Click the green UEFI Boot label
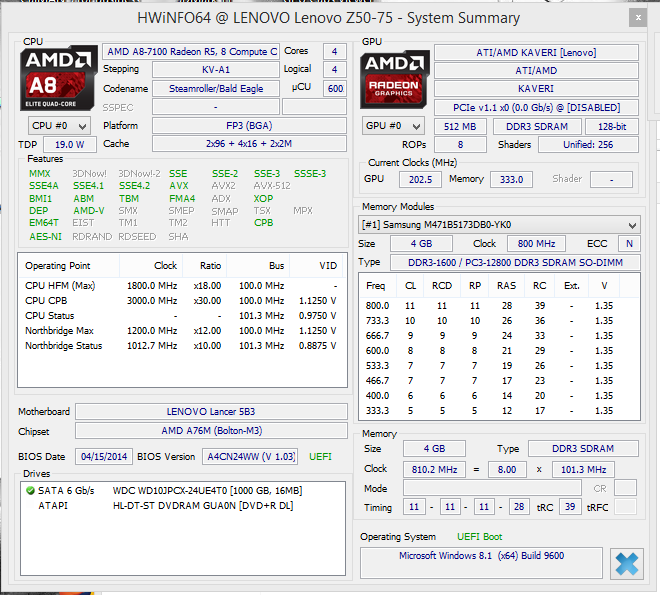Image resolution: width=660 pixels, height=595 pixels. 479,537
